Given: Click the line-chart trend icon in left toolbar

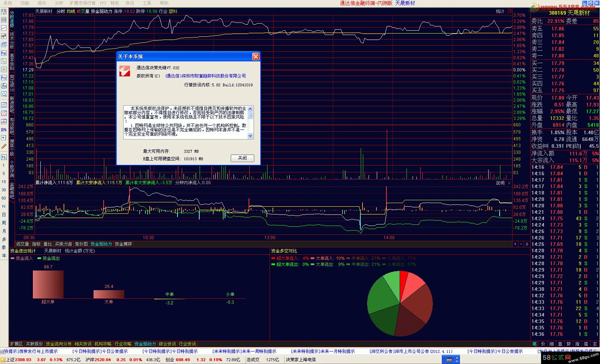Looking at the screenshot, I should 4,28.
